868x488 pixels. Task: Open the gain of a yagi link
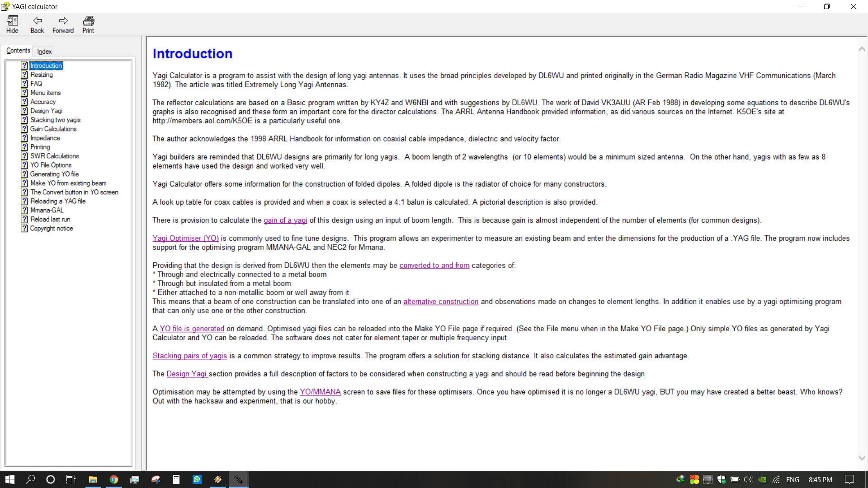click(x=285, y=220)
